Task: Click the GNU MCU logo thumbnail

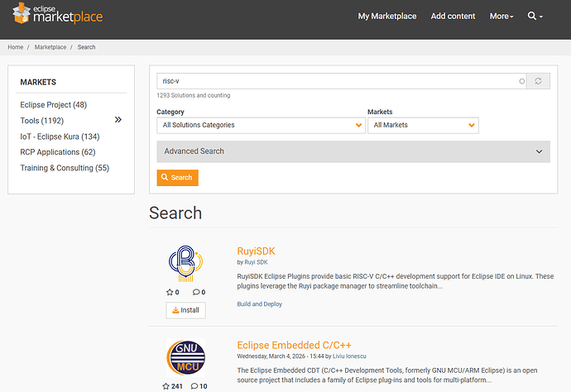Action: pos(185,357)
